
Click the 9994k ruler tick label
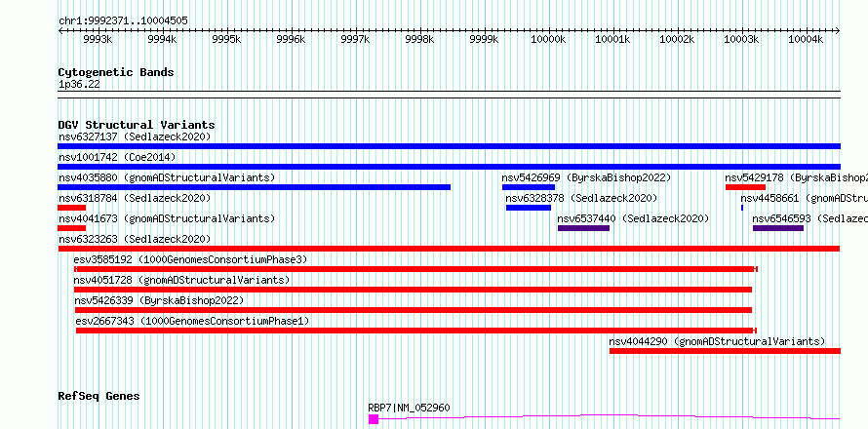click(x=162, y=39)
